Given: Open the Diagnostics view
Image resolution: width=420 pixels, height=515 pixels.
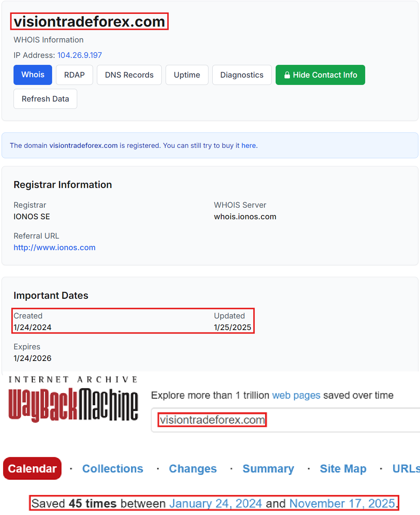Looking at the screenshot, I should pos(242,75).
